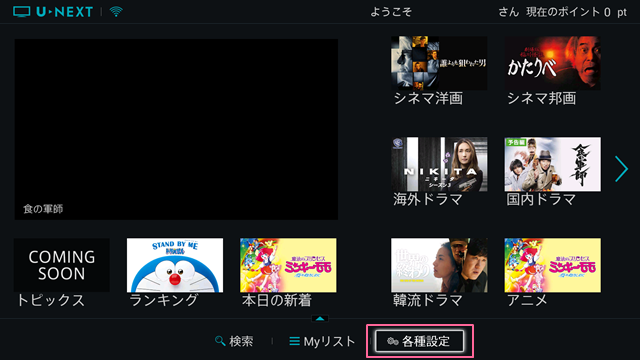The height and width of the screenshot is (360, 640).
Task: Open the 海外ドラマ NIKITA thumbnail
Action: pyautogui.click(x=439, y=164)
